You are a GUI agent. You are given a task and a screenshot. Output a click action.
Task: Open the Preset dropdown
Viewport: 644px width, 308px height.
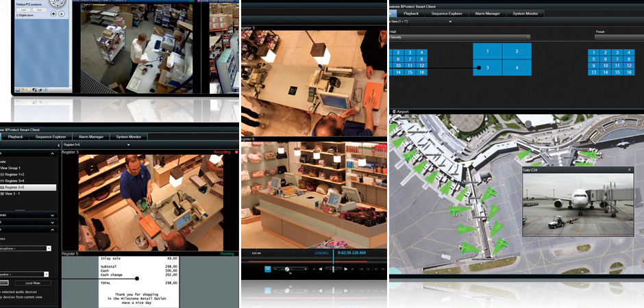(619, 37)
